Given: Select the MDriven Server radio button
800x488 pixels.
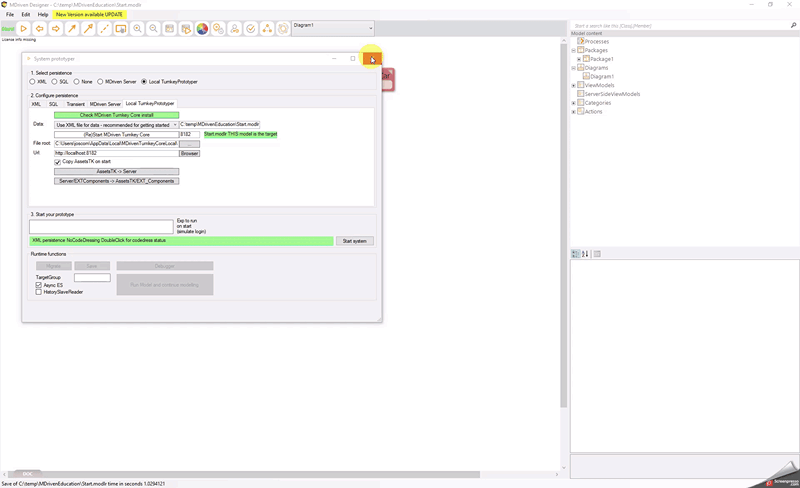Looking at the screenshot, I should (x=101, y=81).
